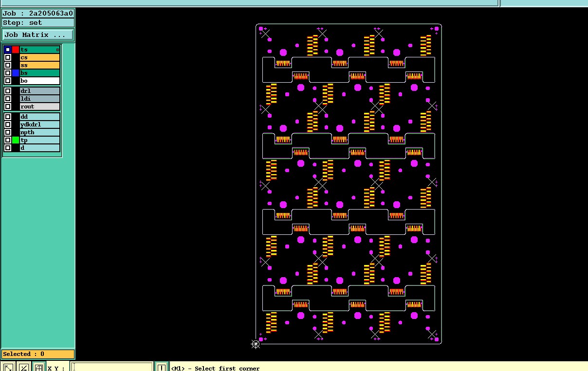Click the diagonal arrow coordinate icon

pos(8,368)
